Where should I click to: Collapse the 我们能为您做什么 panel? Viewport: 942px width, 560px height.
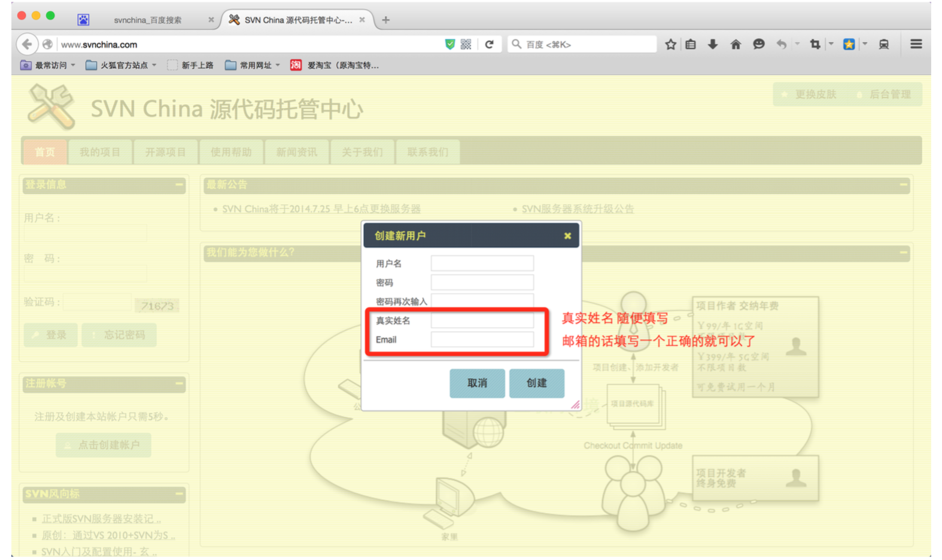(x=904, y=252)
